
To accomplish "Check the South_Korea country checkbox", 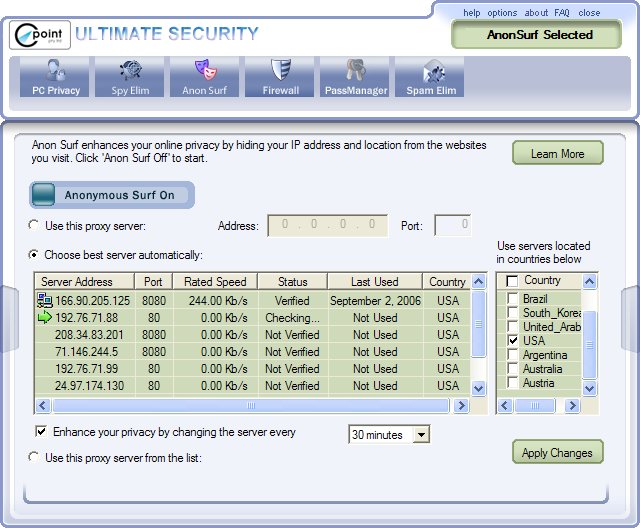I will pyautogui.click(x=512, y=313).
